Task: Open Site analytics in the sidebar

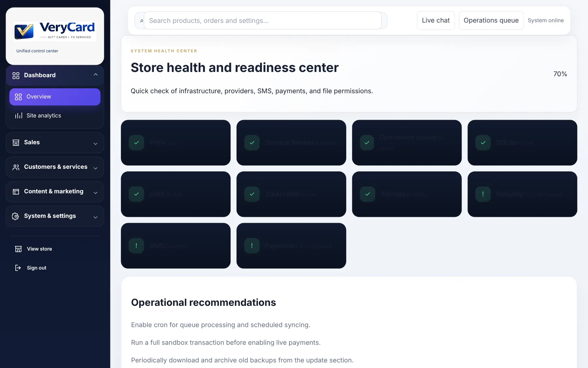Action: coord(55,115)
